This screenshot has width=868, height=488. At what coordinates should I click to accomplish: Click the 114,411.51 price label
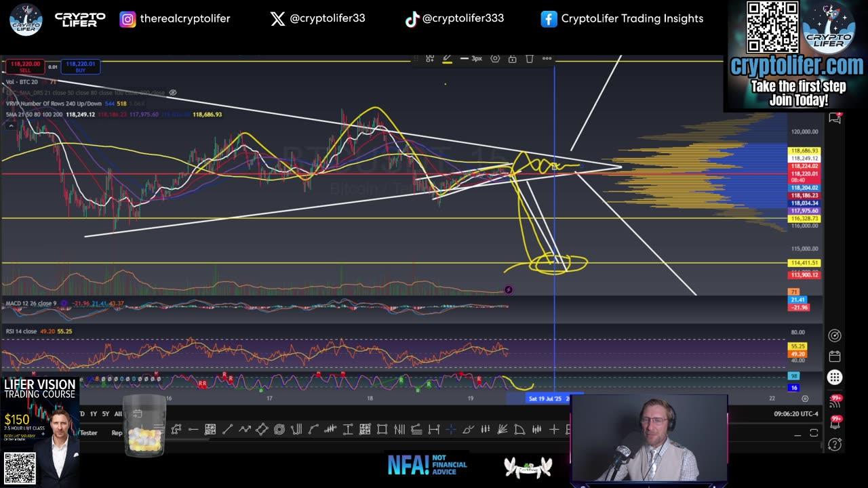(x=804, y=263)
